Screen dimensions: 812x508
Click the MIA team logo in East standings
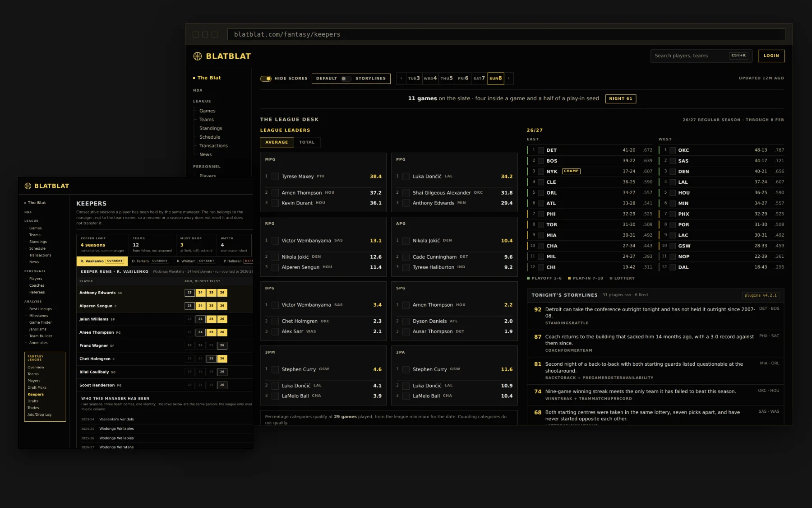pos(541,235)
